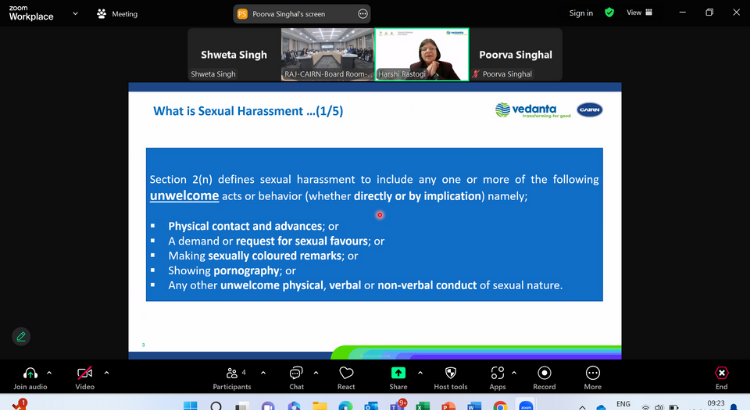Click the React heart icon
This screenshot has width=750, height=410.
coord(346,373)
